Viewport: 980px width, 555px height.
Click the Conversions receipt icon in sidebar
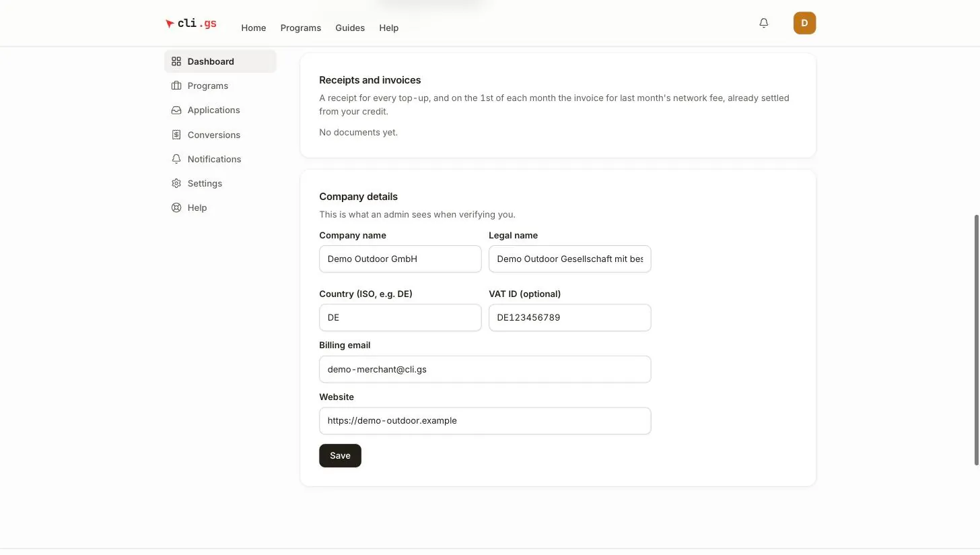click(x=176, y=135)
